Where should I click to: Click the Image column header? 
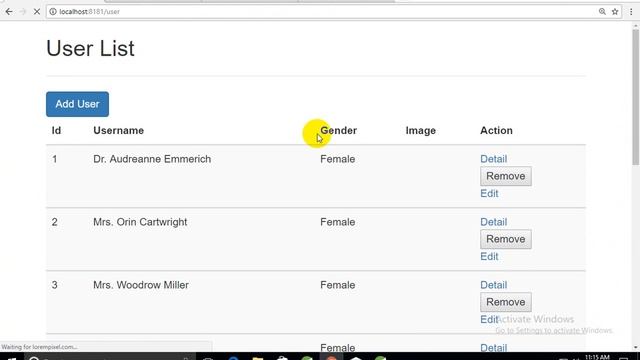tap(420, 131)
